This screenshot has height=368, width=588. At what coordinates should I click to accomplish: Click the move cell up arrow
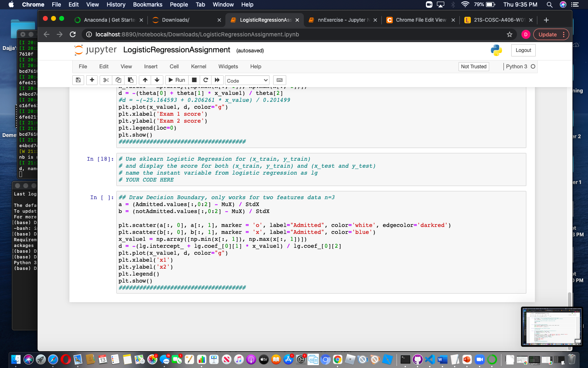click(x=145, y=80)
